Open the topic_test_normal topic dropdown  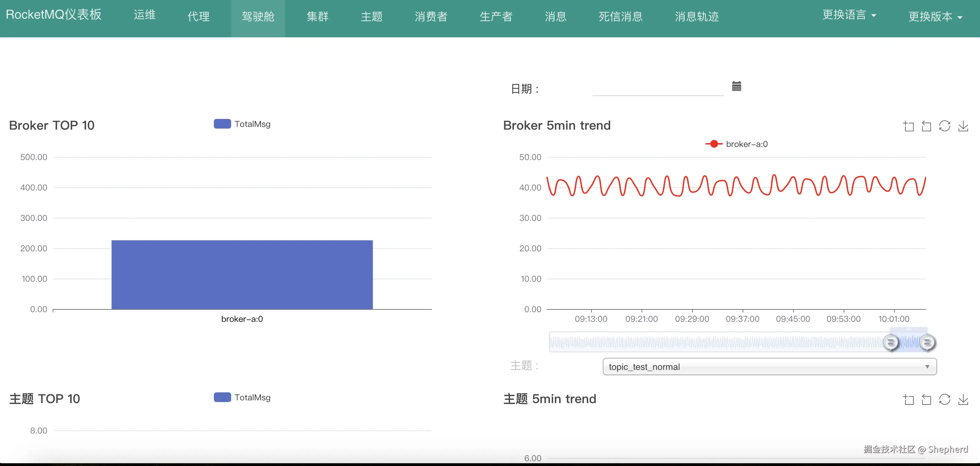pyautogui.click(x=769, y=366)
